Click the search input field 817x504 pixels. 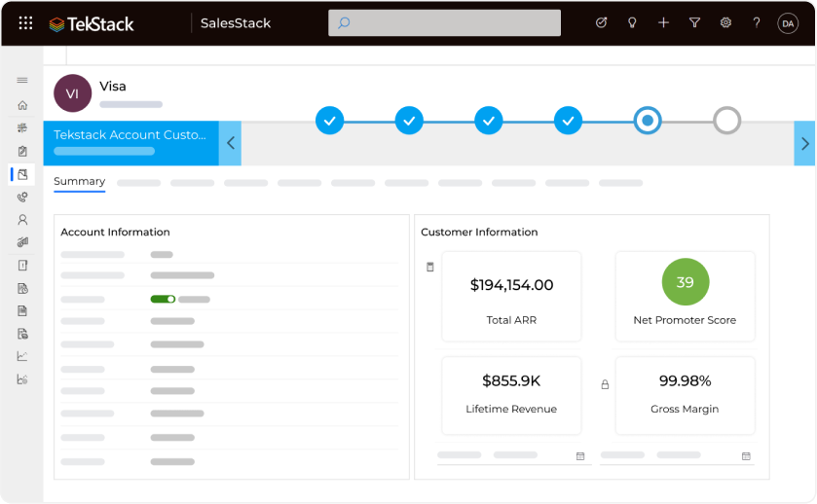[x=444, y=23]
